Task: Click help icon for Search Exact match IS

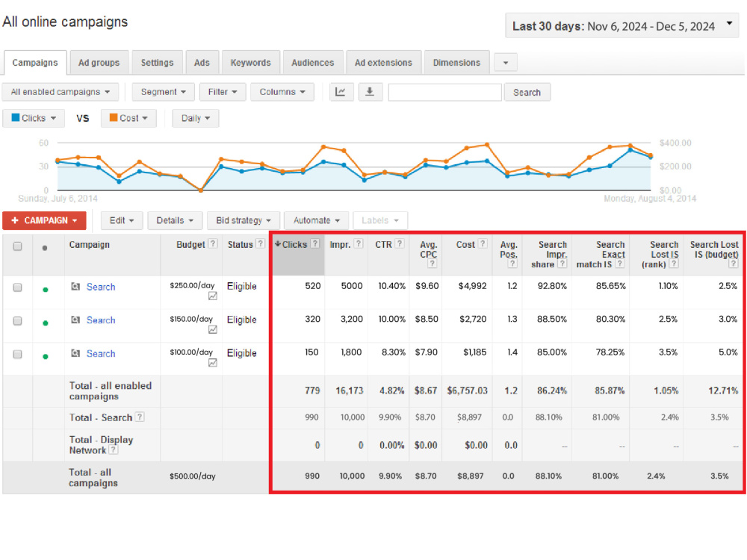Action: coord(620,264)
